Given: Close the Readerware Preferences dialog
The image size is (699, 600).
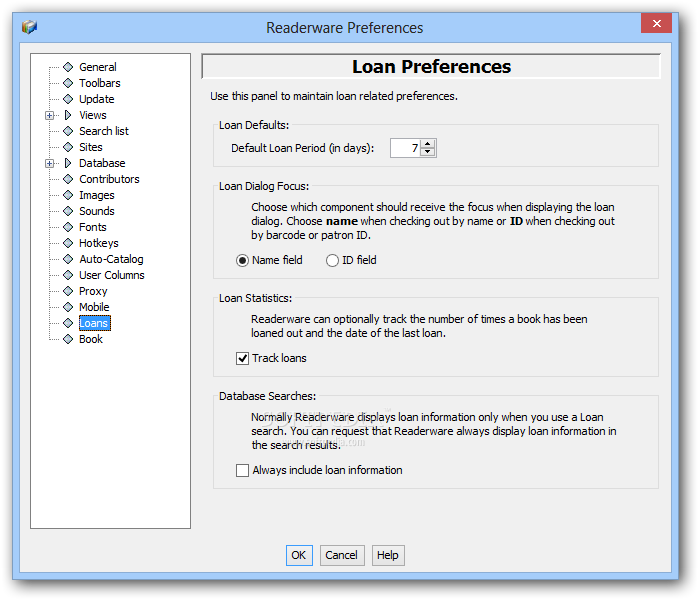Looking at the screenshot, I should pos(656,23).
